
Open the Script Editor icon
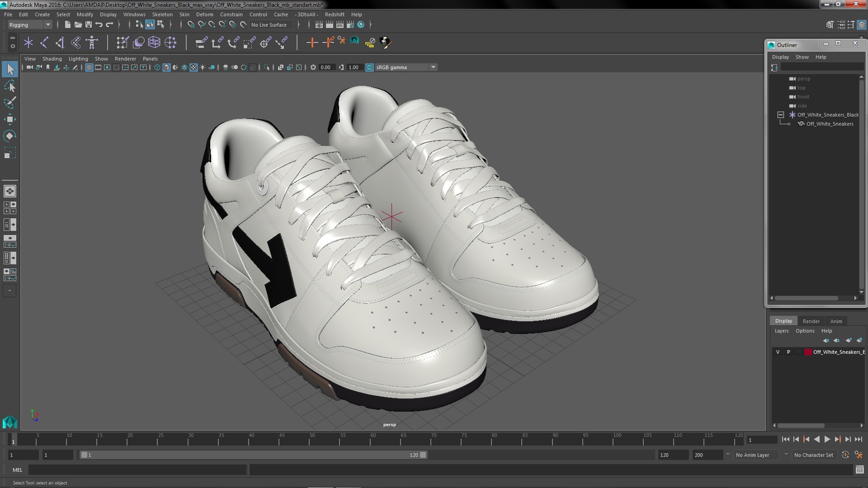(x=859, y=470)
